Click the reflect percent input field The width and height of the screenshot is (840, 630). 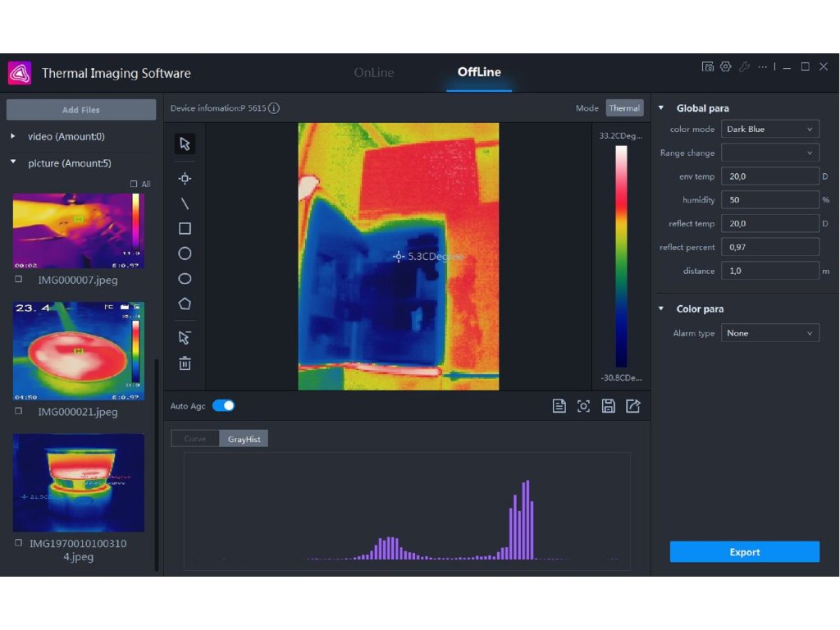tap(769, 247)
